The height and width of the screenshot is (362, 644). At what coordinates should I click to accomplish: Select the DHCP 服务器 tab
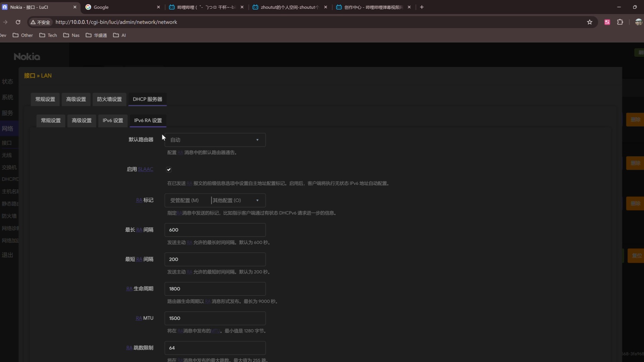pos(147,99)
